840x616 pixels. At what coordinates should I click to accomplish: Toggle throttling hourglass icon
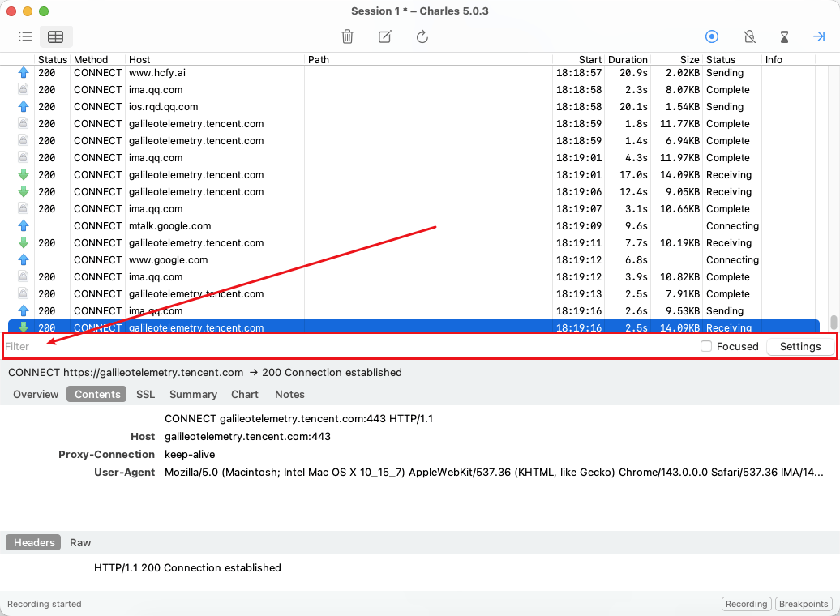(x=784, y=36)
